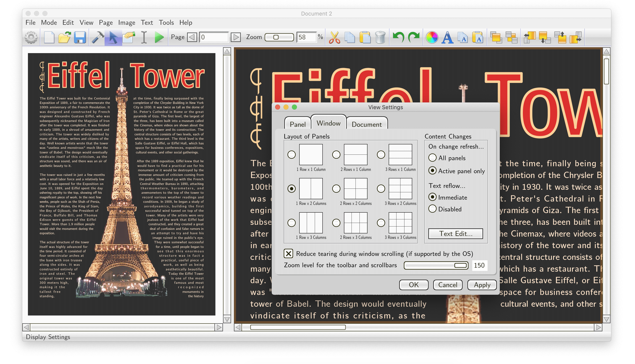Go to next page arrow
This screenshot has height=364, width=635.
click(x=236, y=38)
